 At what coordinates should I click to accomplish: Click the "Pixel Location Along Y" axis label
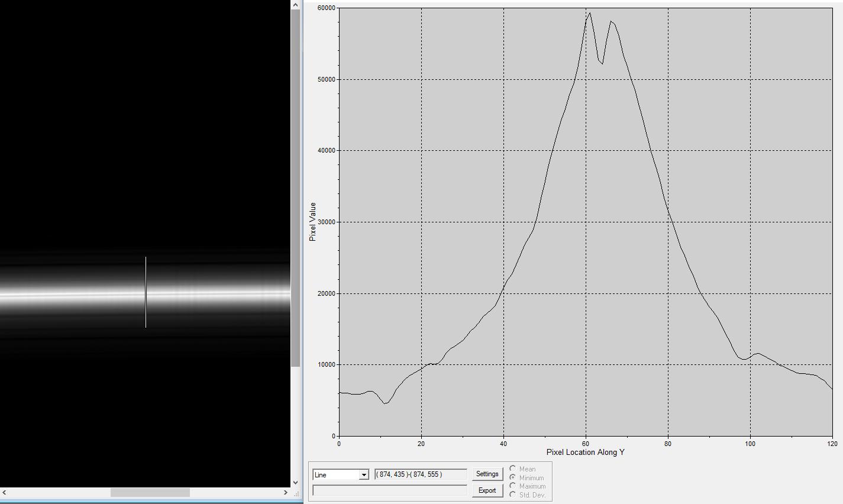click(586, 453)
